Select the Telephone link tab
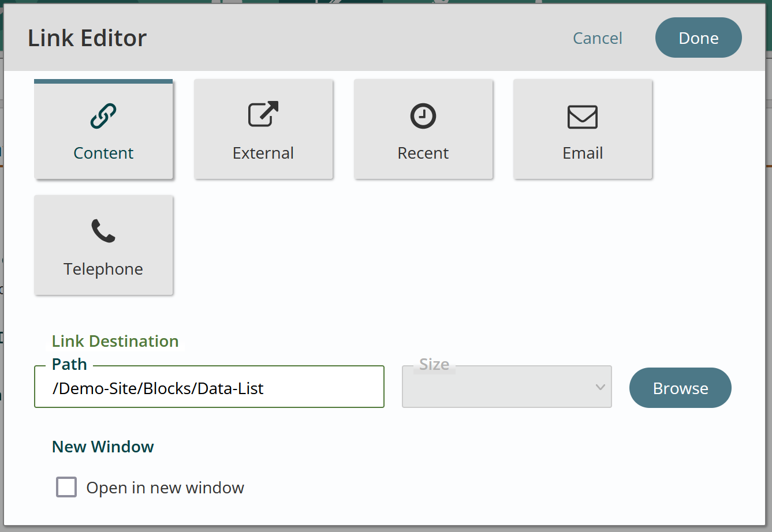 coord(103,245)
